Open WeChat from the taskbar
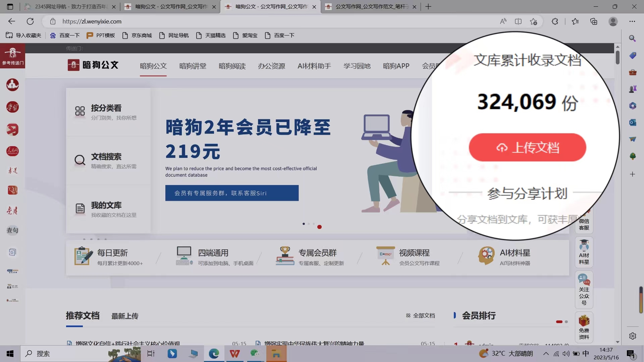 [x=255, y=354]
